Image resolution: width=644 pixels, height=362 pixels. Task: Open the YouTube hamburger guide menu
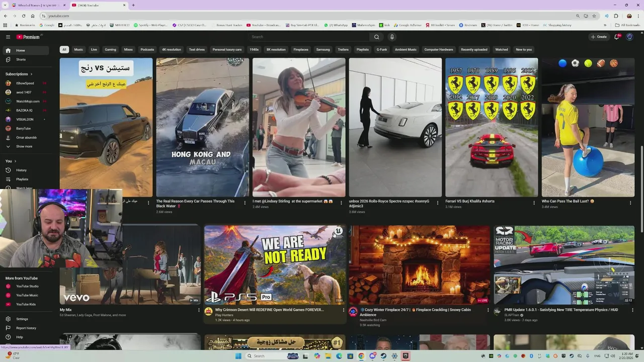pos(8,37)
